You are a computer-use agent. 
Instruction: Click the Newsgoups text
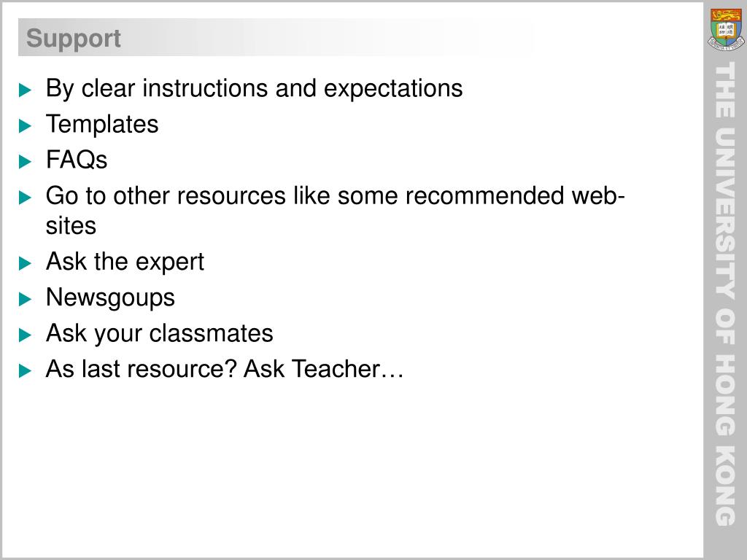[x=111, y=298]
